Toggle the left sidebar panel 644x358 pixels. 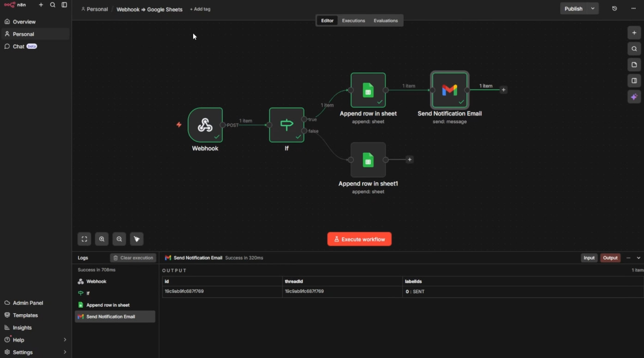coord(64,5)
